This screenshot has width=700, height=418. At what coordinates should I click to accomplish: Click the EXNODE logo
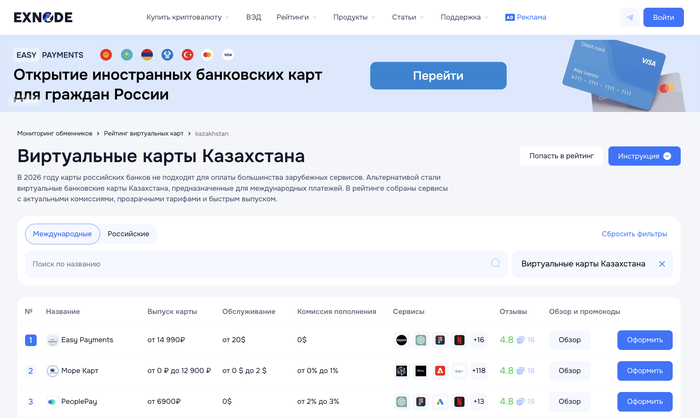click(x=43, y=17)
